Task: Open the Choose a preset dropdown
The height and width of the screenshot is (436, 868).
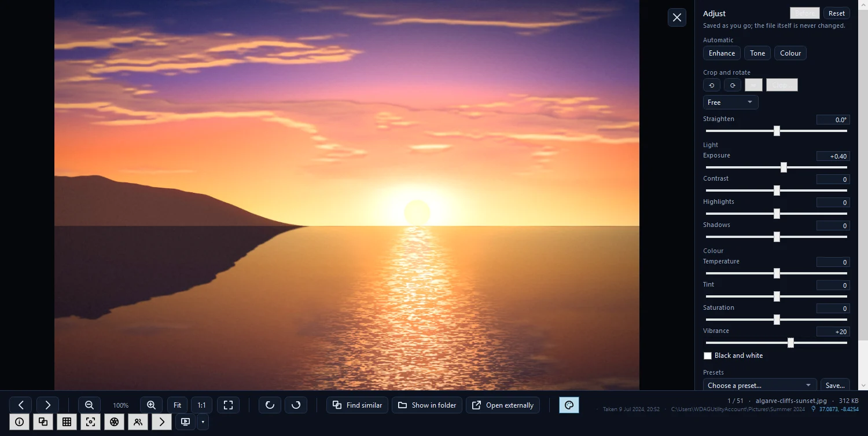Action: [760, 385]
